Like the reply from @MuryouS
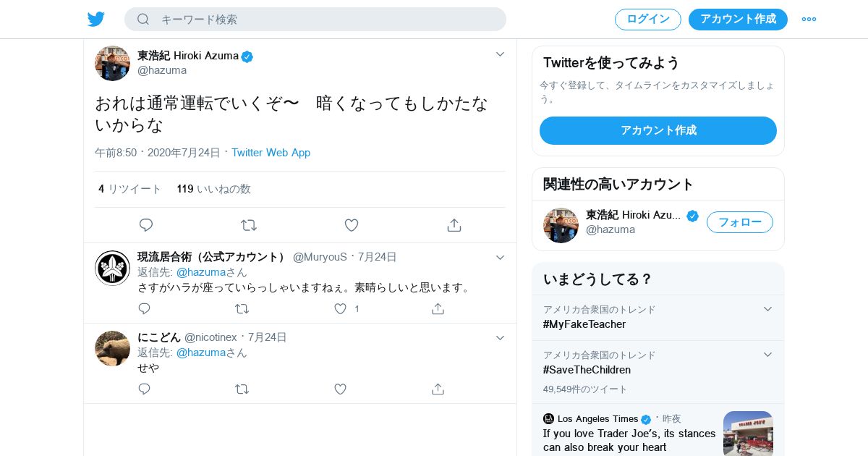 click(x=341, y=308)
